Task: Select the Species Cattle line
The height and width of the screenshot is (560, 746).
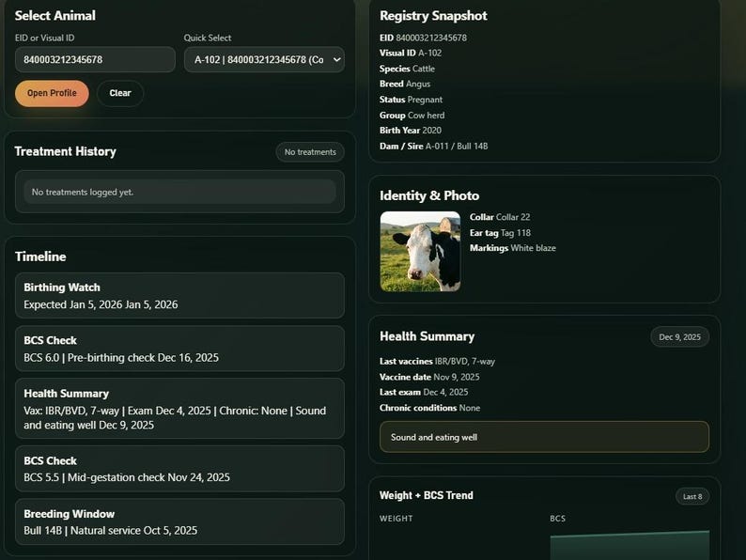Action: click(x=407, y=69)
